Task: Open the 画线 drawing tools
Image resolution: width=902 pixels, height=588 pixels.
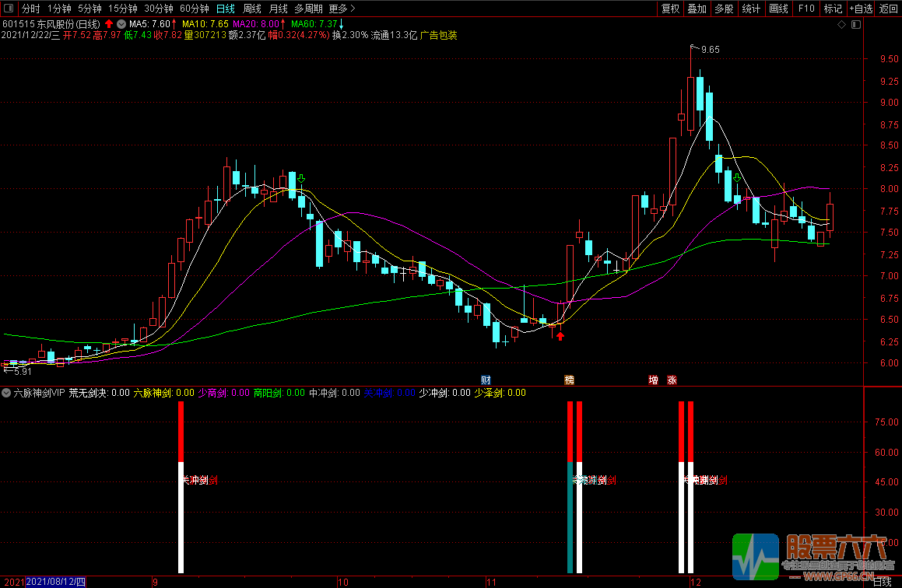Action: [x=778, y=9]
